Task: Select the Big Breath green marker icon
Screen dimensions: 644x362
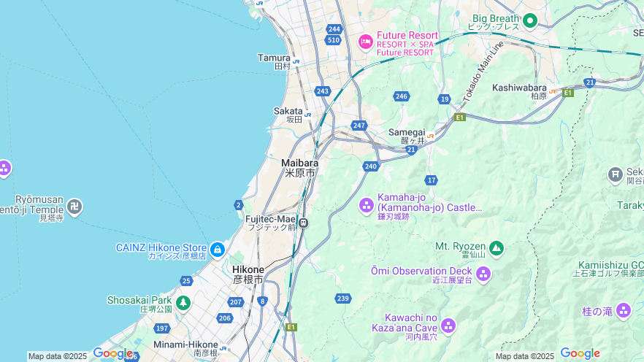Action: tap(530, 20)
